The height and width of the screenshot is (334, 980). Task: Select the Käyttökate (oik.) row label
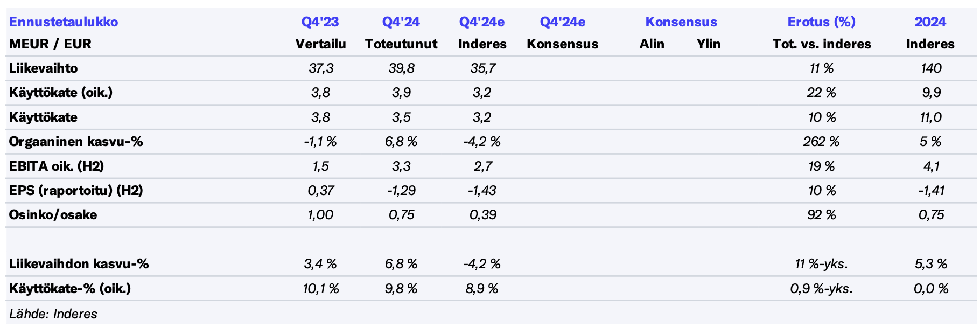pos(61,93)
